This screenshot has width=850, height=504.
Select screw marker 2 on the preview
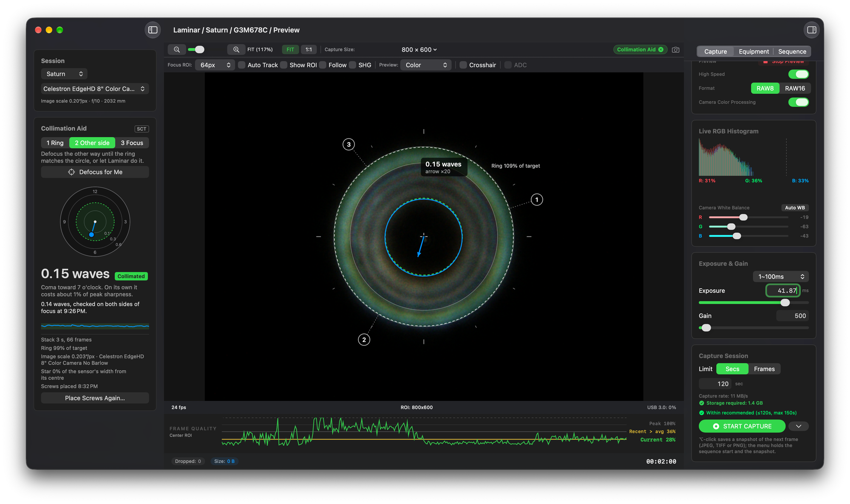tap(364, 340)
